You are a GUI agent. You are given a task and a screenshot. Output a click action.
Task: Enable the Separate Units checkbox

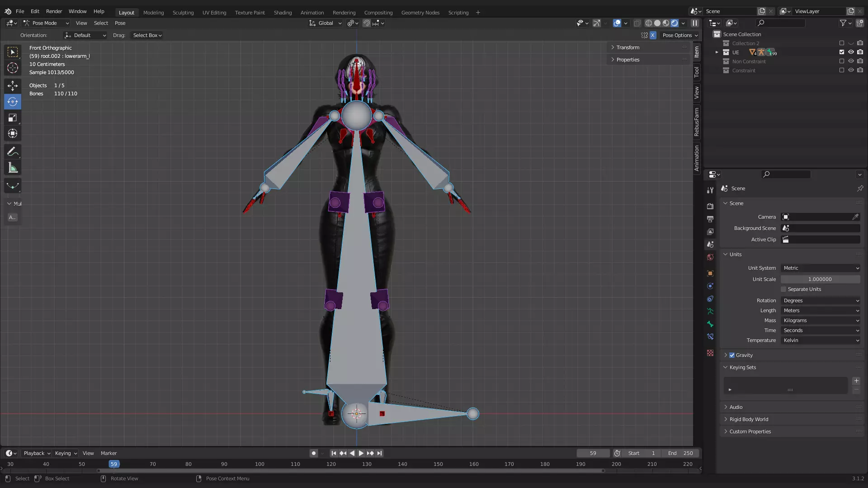pyautogui.click(x=783, y=289)
